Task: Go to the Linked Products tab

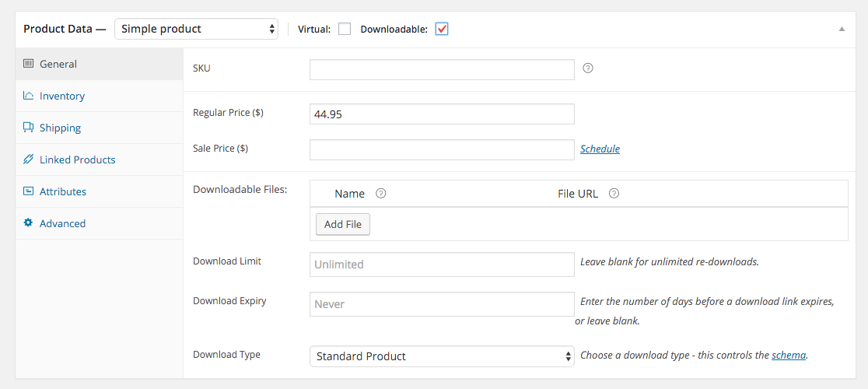Action: (99, 160)
